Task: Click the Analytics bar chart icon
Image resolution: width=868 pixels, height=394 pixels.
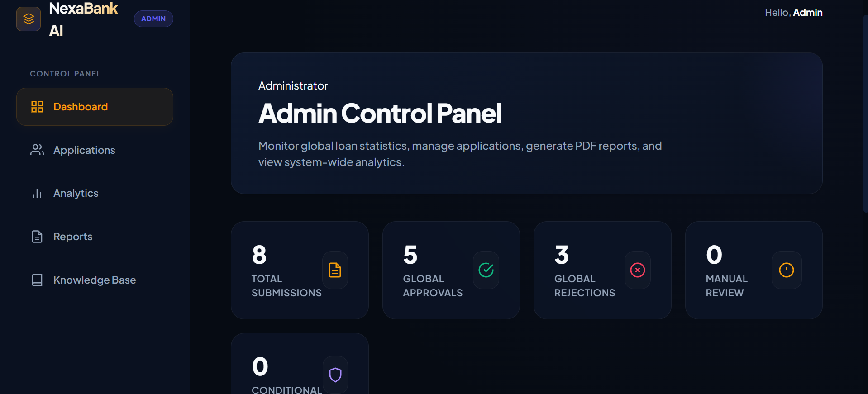Action: tap(37, 193)
